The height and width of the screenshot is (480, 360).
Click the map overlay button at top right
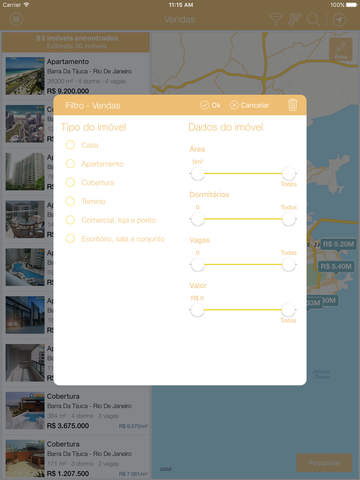tap(341, 49)
